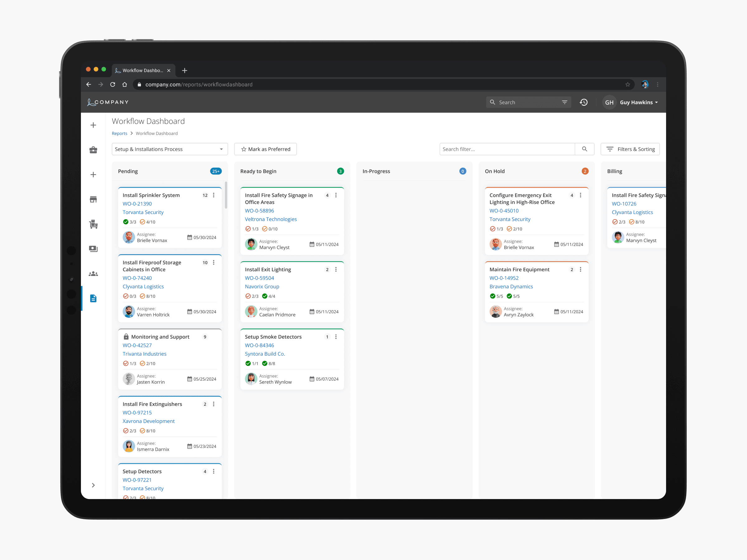Click the briefcase icon in sidebar
This screenshot has height=560, width=747.
tap(93, 150)
